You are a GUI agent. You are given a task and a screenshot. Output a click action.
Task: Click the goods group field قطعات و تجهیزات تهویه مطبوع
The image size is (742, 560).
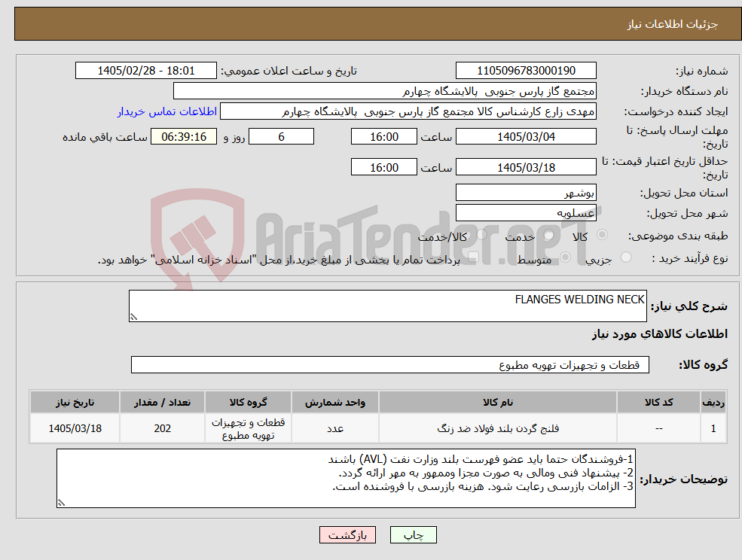point(390,364)
